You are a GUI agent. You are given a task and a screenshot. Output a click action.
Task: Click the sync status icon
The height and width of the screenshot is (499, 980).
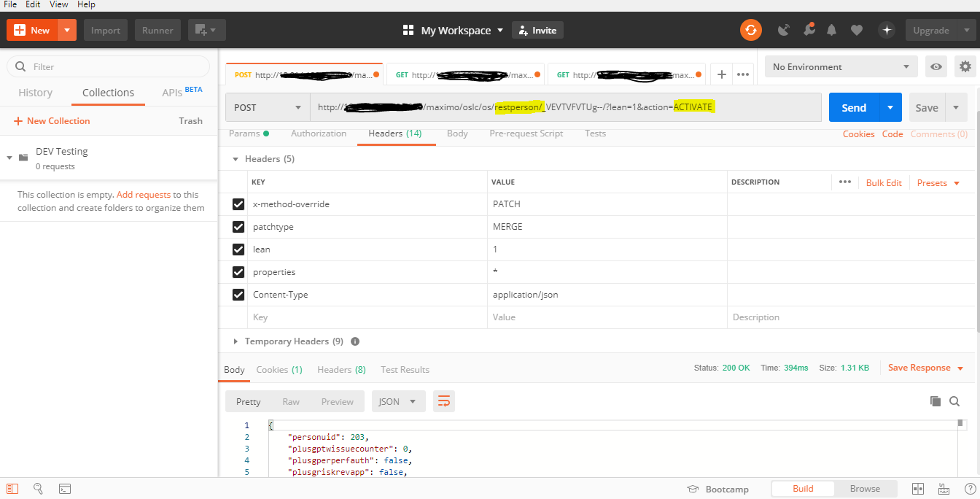pos(751,30)
